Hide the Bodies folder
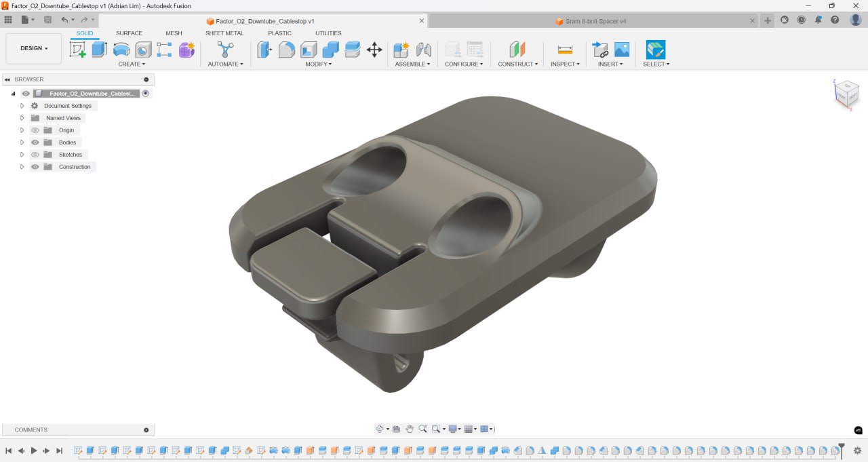The image size is (868, 462). 35,142
